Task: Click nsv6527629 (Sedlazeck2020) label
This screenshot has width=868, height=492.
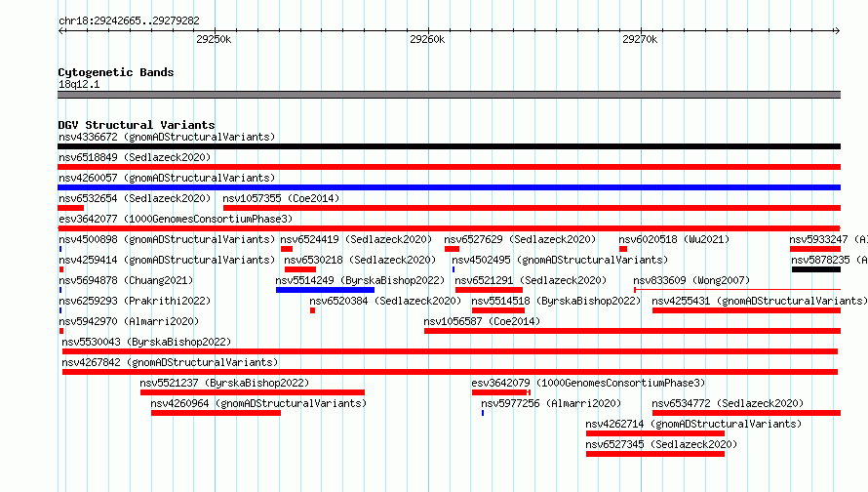Action: (x=520, y=239)
